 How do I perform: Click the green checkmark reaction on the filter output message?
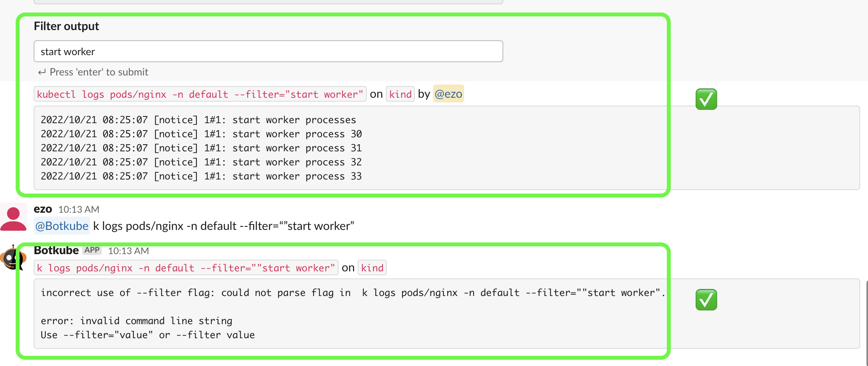point(706,99)
